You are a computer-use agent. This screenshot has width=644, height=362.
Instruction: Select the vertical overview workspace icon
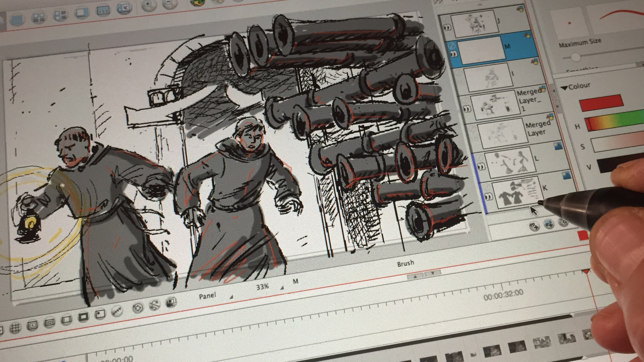tap(61, 15)
